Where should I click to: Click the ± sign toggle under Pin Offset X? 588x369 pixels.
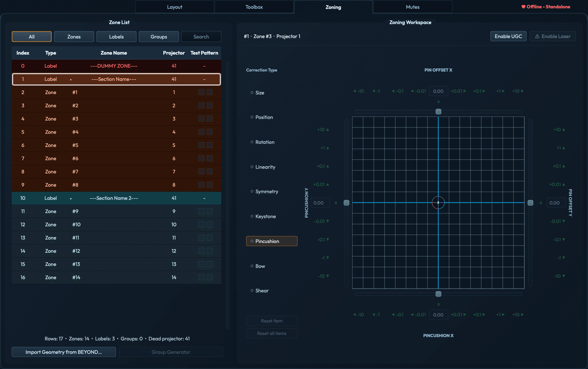click(x=438, y=102)
